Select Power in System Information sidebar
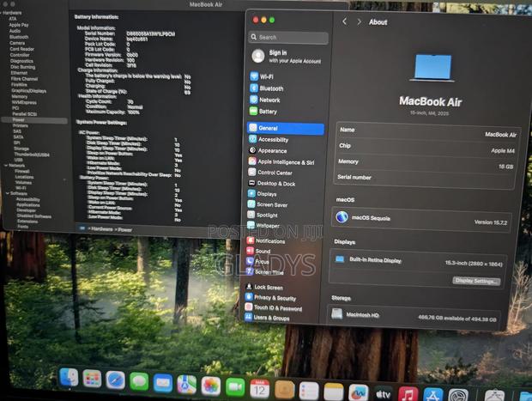 click(34, 120)
